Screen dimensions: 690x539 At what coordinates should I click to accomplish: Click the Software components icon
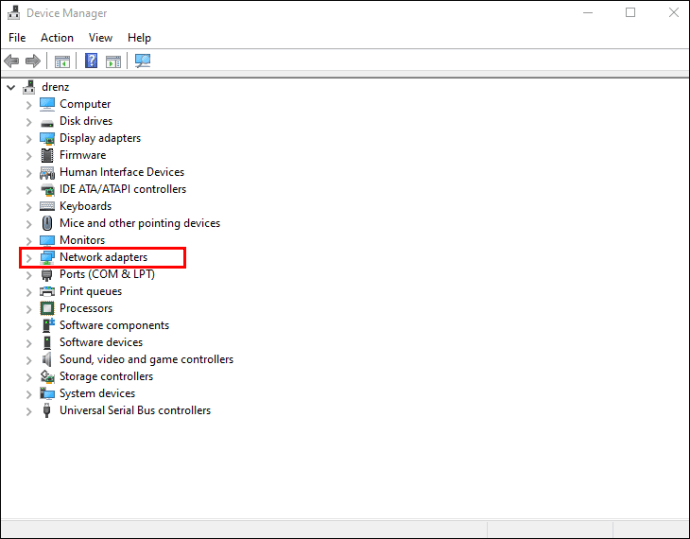tap(48, 326)
